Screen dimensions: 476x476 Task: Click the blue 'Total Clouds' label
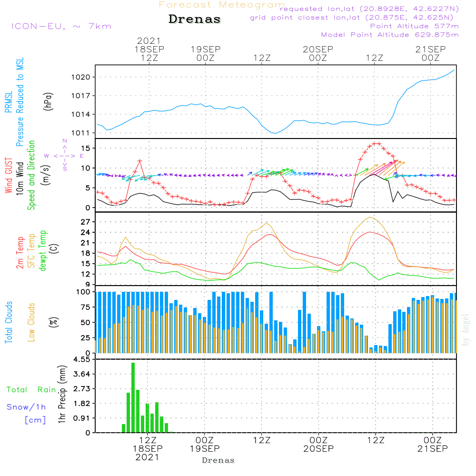click(x=9, y=322)
